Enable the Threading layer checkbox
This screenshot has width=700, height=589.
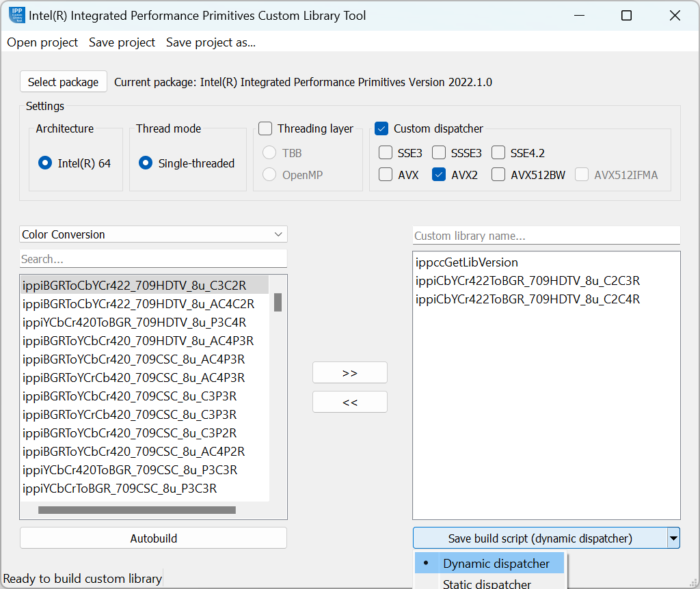click(x=266, y=128)
